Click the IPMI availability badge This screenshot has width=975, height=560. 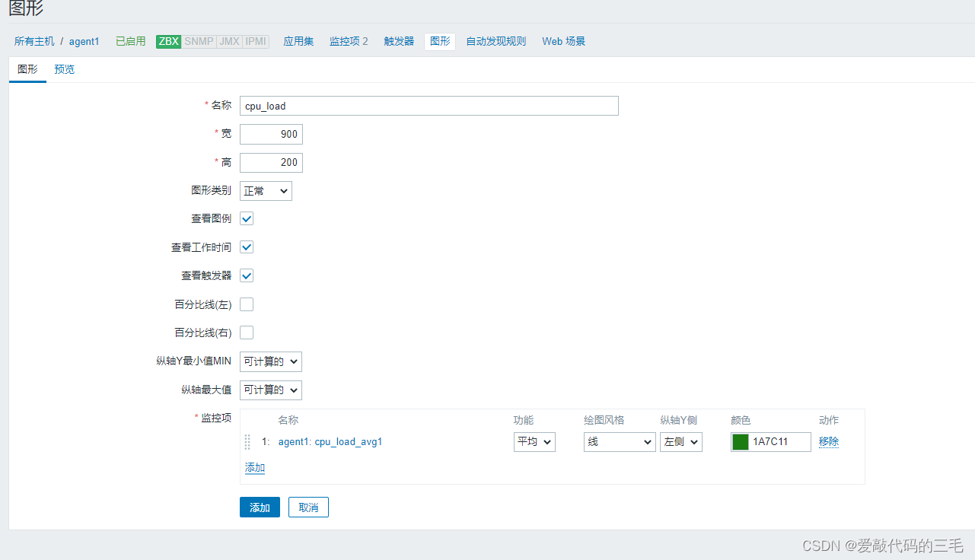click(x=256, y=42)
